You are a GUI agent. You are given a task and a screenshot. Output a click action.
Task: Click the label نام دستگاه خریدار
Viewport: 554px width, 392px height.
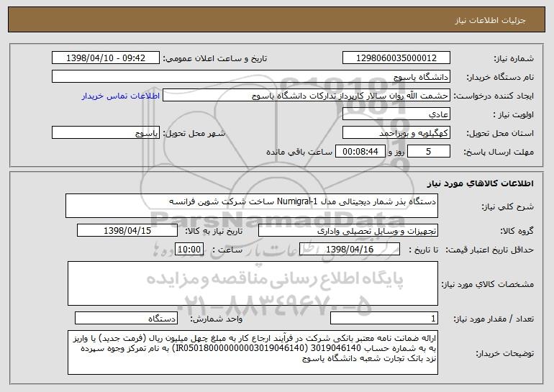coord(500,77)
